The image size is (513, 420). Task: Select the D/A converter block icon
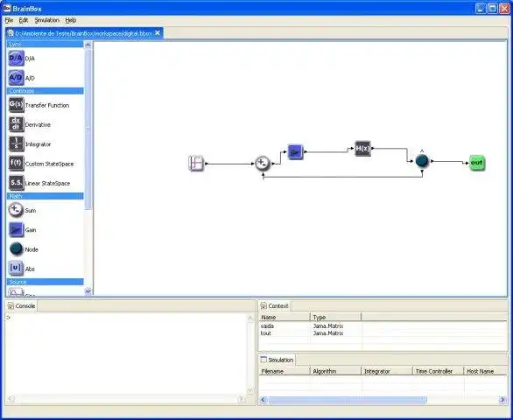click(16, 59)
